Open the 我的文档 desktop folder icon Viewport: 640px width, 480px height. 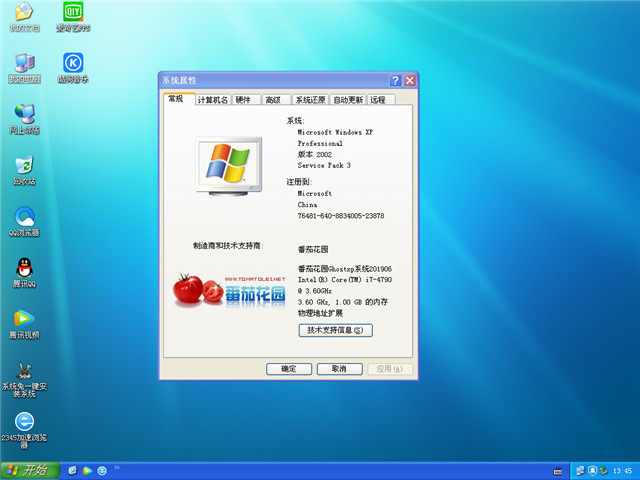[x=24, y=16]
